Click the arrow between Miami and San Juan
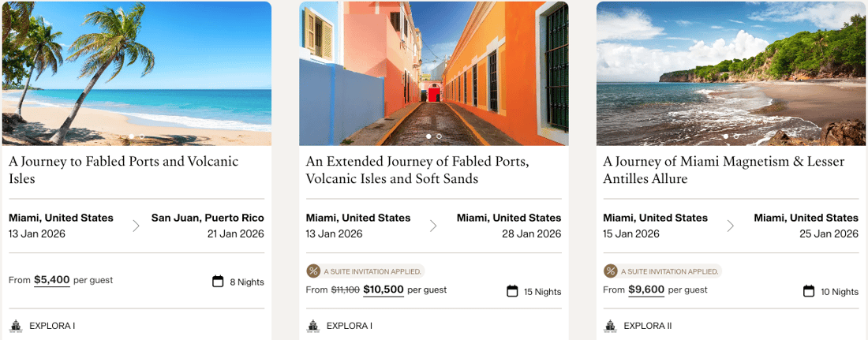The height and width of the screenshot is (340, 868). click(137, 226)
